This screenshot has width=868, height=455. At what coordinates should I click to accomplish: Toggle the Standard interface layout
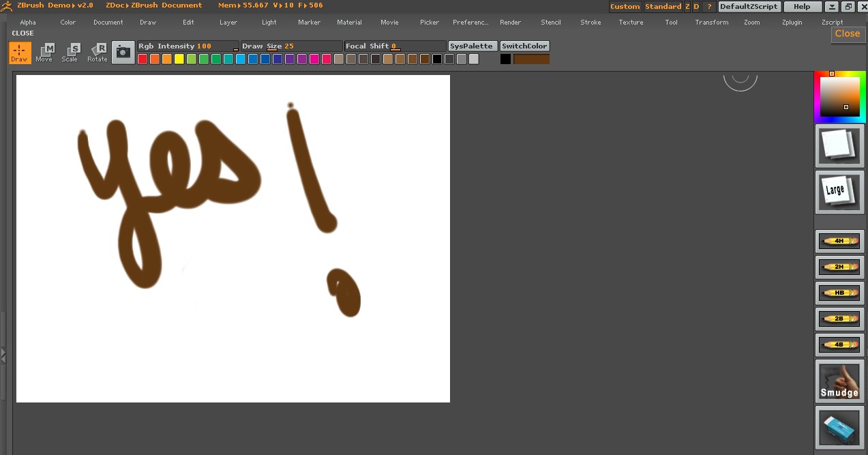tap(663, 7)
